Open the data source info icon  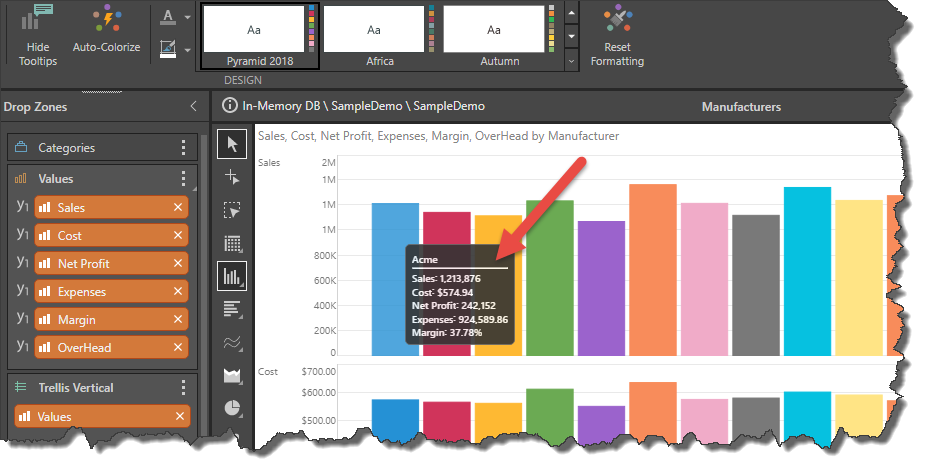point(229,106)
